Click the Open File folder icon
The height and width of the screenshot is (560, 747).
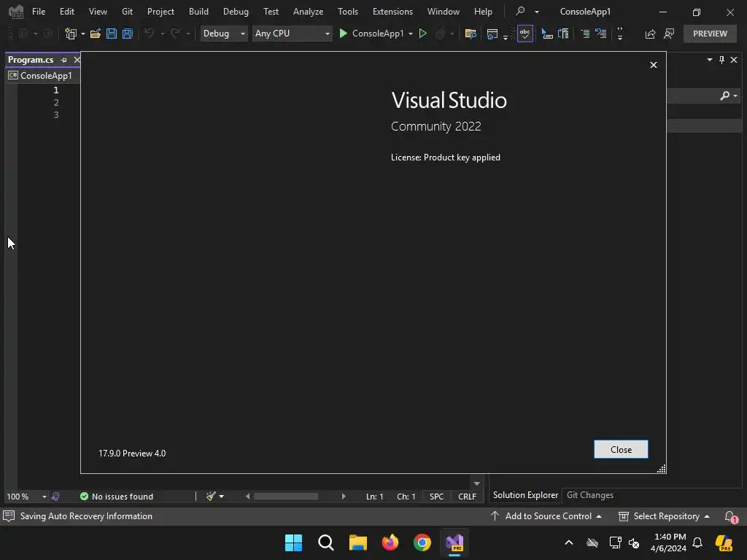(96, 34)
